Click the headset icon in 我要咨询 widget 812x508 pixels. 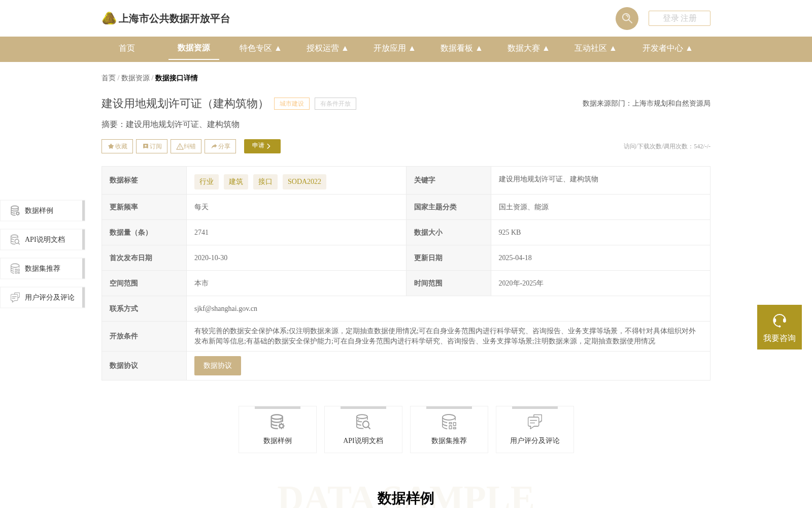click(780, 321)
